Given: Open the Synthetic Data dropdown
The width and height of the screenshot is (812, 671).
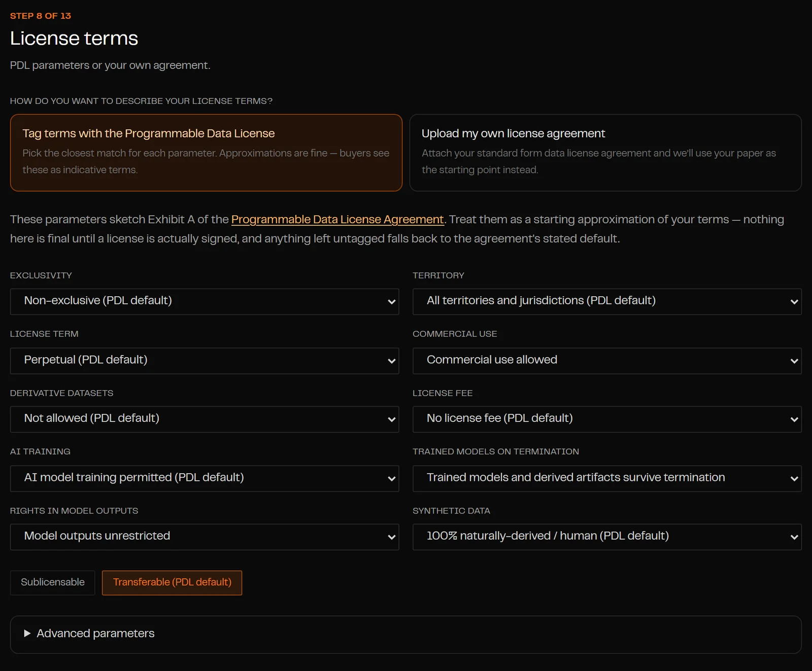Looking at the screenshot, I should 607,537.
